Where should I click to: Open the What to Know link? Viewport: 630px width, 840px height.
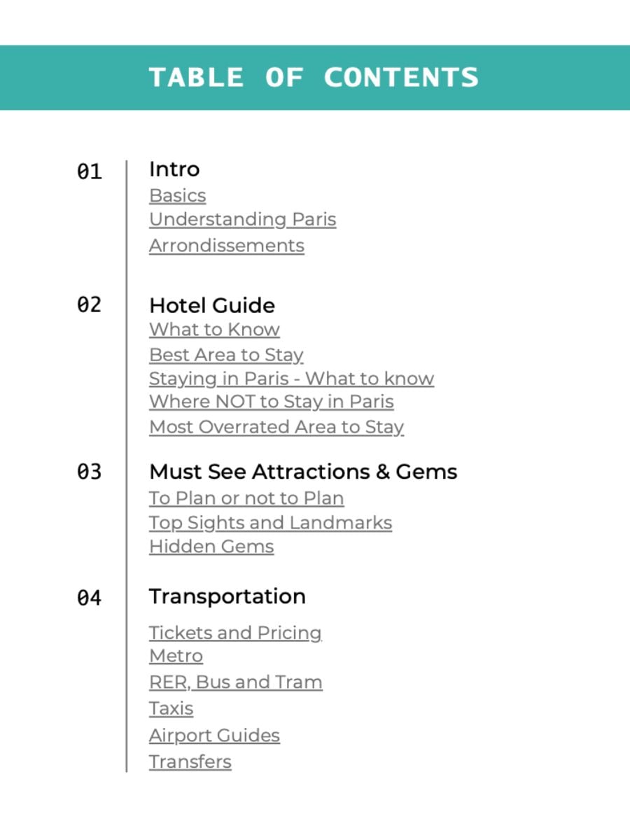(x=214, y=330)
